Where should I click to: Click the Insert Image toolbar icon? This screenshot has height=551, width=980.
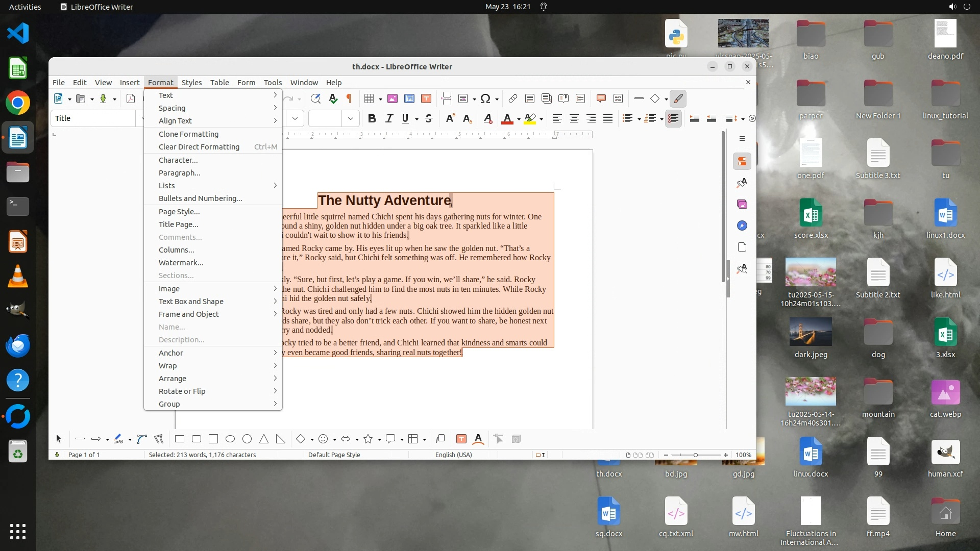click(x=392, y=98)
